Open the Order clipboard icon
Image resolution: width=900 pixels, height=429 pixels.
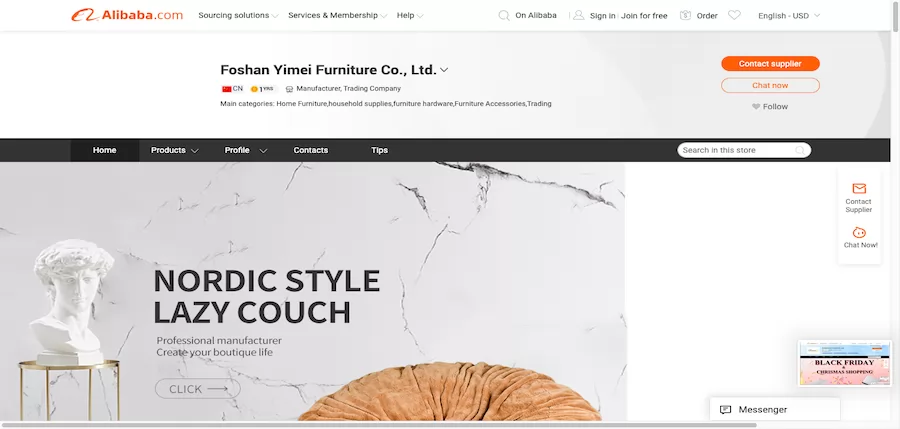pos(685,16)
